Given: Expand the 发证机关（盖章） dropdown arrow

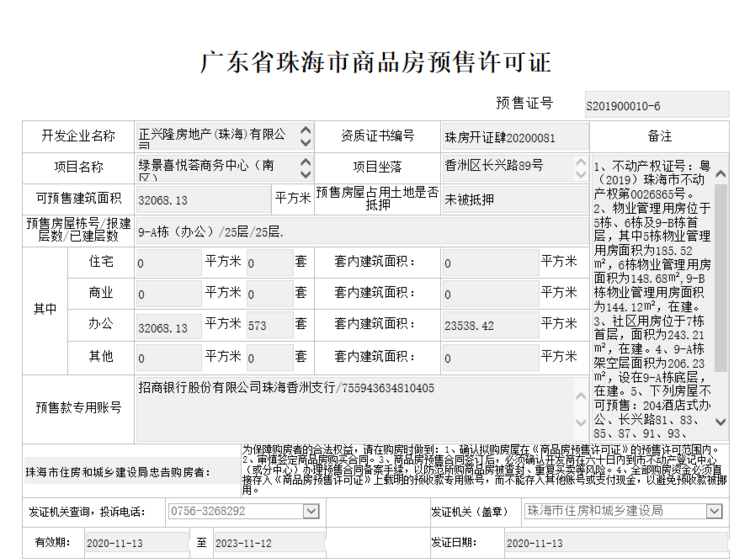Looking at the screenshot, I should pos(713,511).
